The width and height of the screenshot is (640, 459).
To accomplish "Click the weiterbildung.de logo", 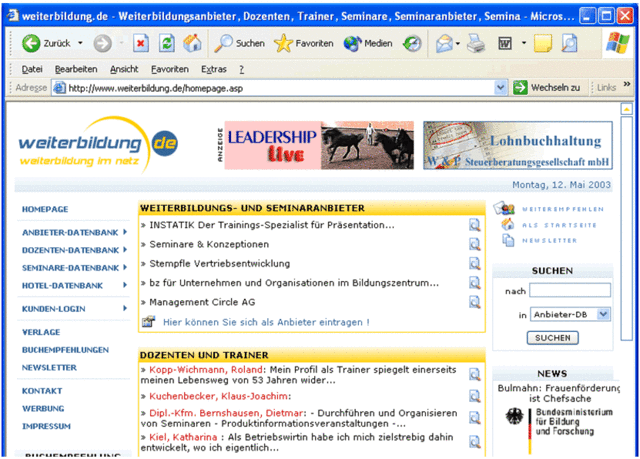I will pos(98,146).
